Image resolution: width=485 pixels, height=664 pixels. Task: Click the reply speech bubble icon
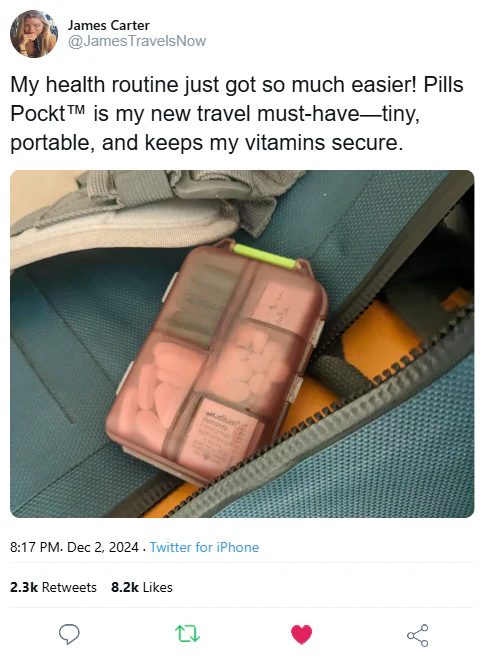pos(69,634)
